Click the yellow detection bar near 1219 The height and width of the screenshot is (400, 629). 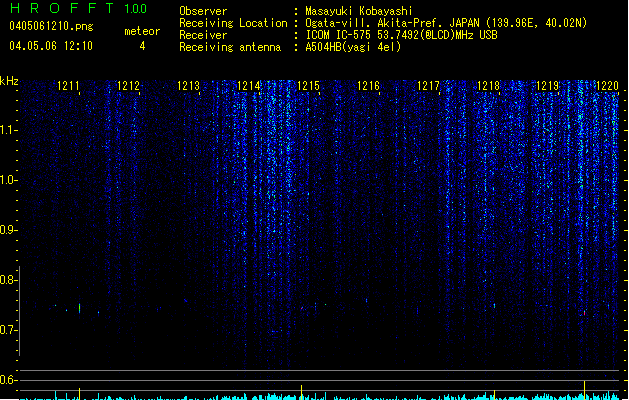click(x=584, y=390)
